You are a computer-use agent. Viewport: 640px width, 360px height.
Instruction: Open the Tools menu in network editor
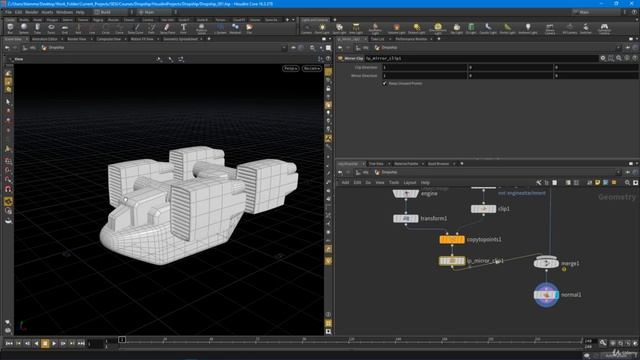click(x=394, y=182)
